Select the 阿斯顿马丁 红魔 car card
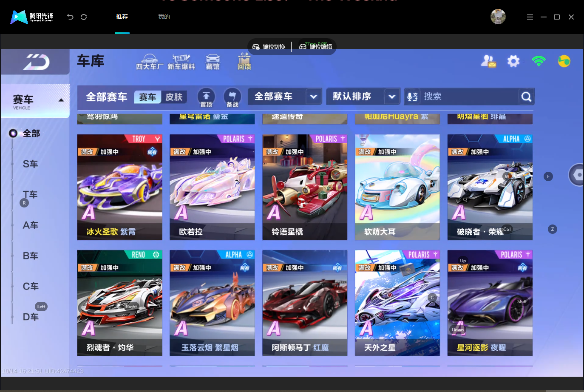This screenshot has width=584, height=392. click(x=305, y=303)
